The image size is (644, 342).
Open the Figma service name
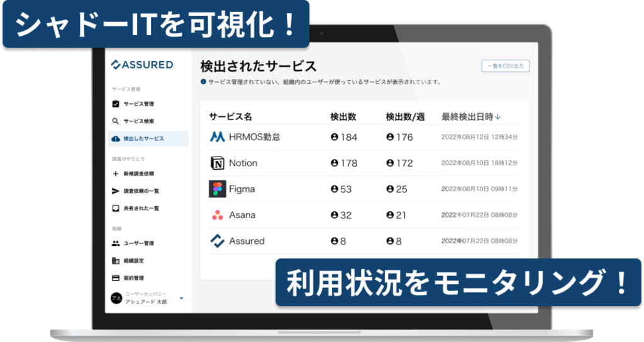(242, 189)
